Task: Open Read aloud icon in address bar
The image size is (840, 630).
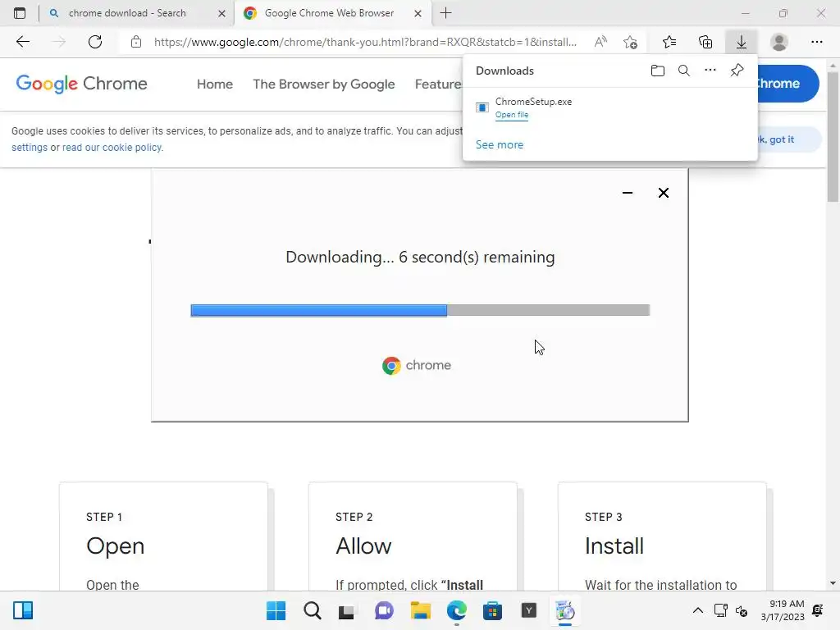Action: (x=600, y=42)
